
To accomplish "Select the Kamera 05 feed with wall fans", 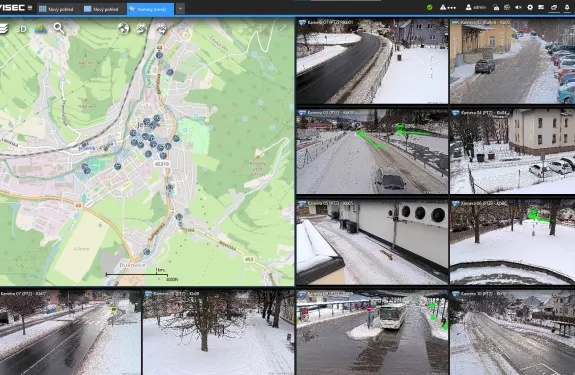I will [x=372, y=242].
